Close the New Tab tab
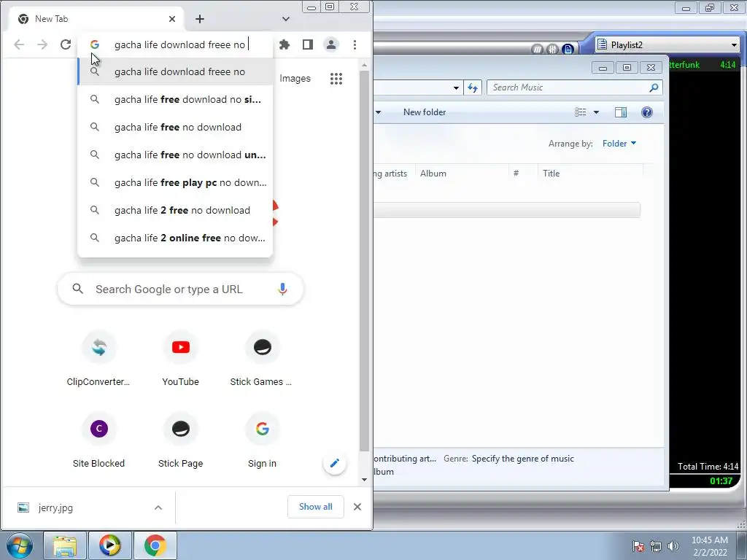 (172, 19)
